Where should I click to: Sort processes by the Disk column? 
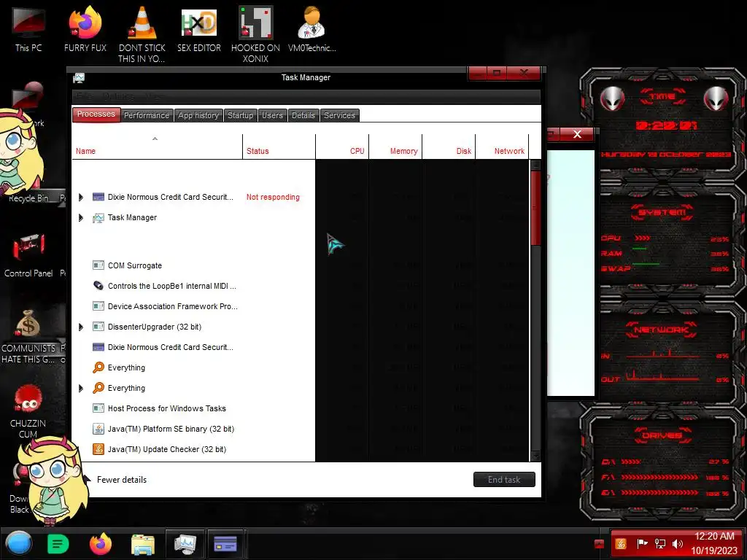(449, 146)
